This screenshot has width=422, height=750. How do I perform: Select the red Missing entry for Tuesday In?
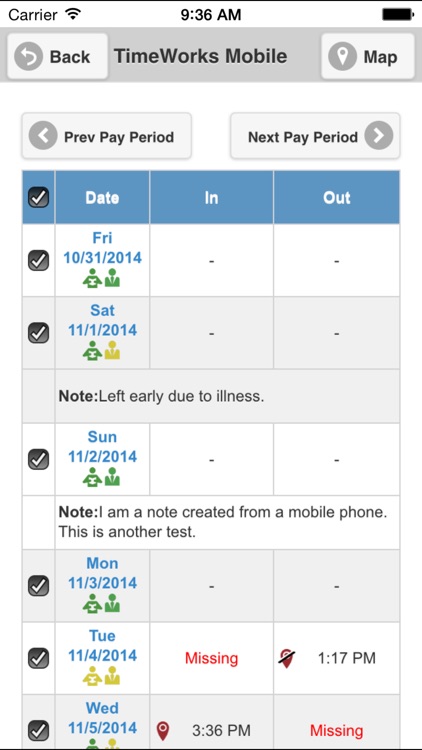211,658
